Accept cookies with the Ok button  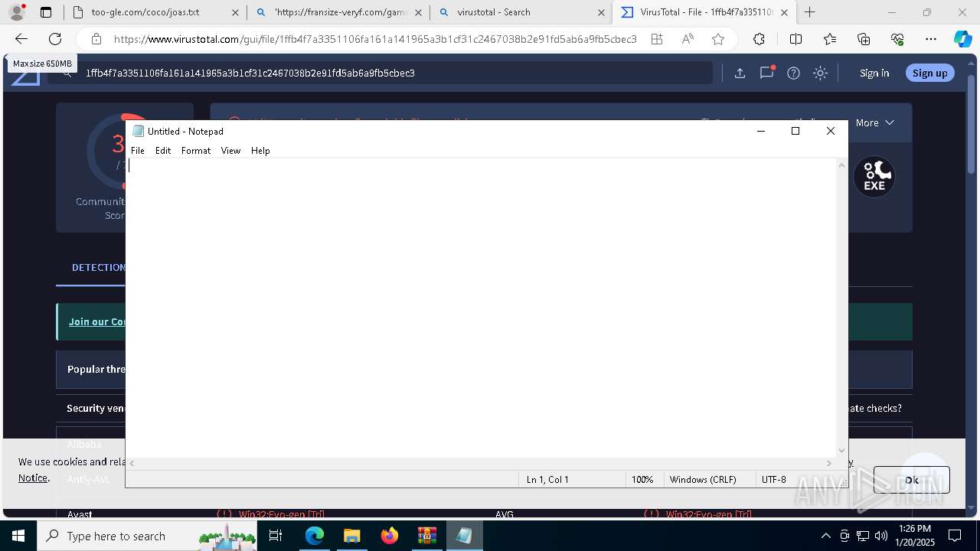coord(911,480)
